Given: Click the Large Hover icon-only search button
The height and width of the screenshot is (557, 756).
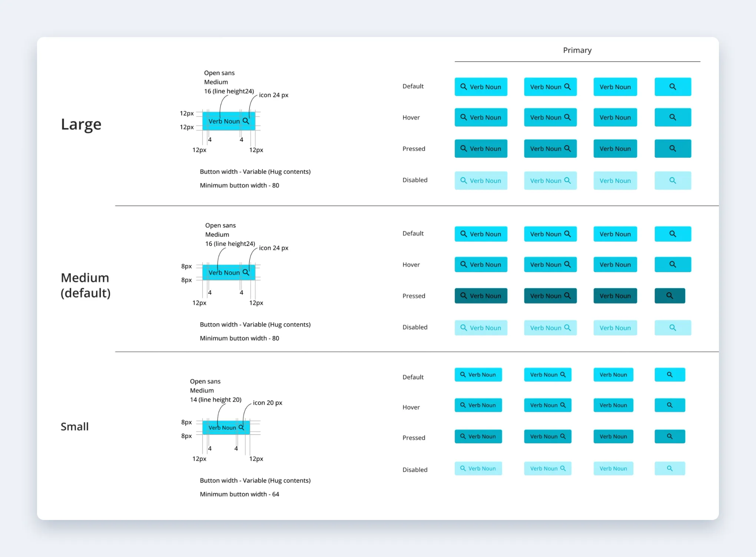Looking at the screenshot, I should click(673, 117).
